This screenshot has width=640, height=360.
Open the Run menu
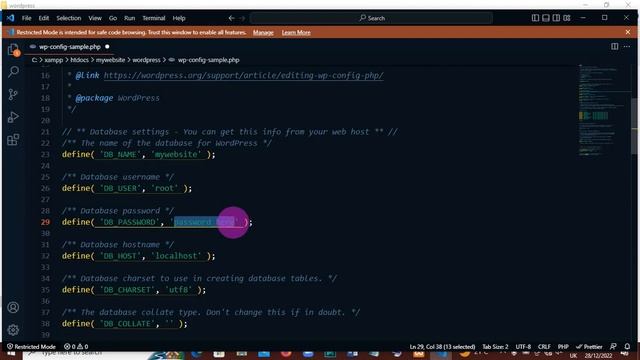129,18
